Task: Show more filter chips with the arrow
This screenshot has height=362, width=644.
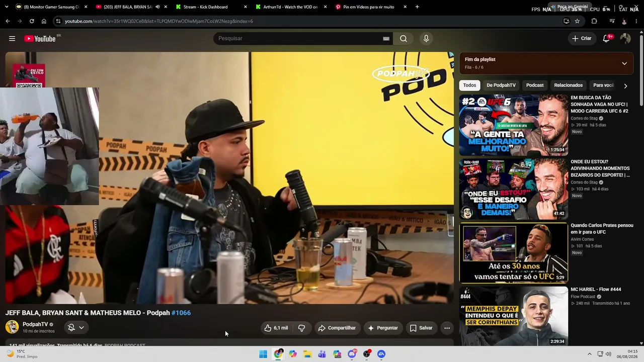Action: click(625, 85)
